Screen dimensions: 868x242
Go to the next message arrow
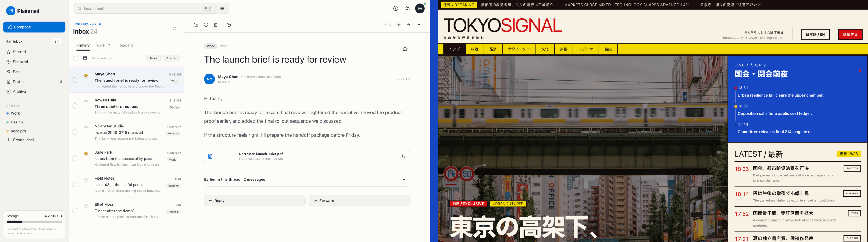pyautogui.click(x=408, y=25)
